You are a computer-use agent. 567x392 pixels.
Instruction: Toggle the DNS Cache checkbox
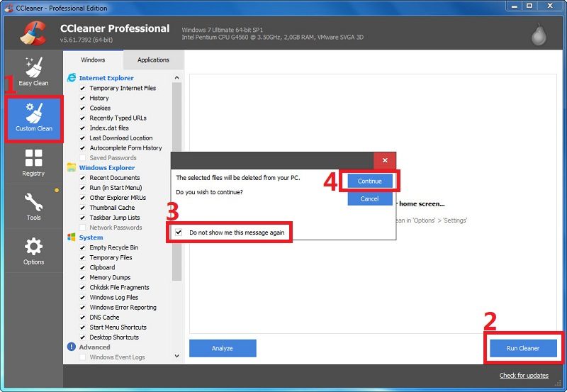point(82,318)
